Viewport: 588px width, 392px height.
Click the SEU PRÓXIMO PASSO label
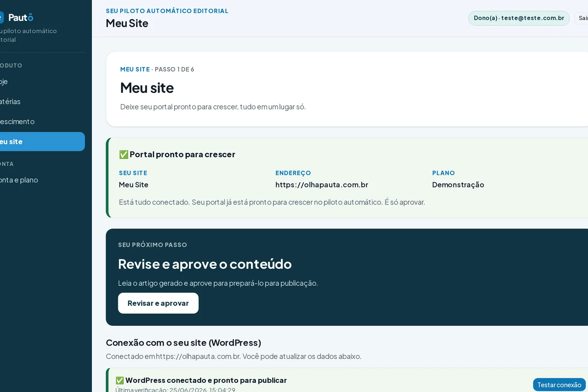[x=152, y=245]
